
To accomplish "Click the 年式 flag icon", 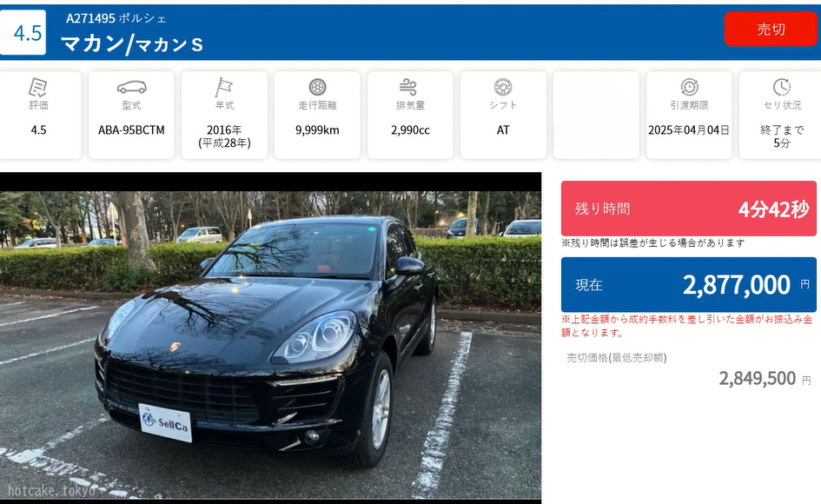I will [x=224, y=87].
